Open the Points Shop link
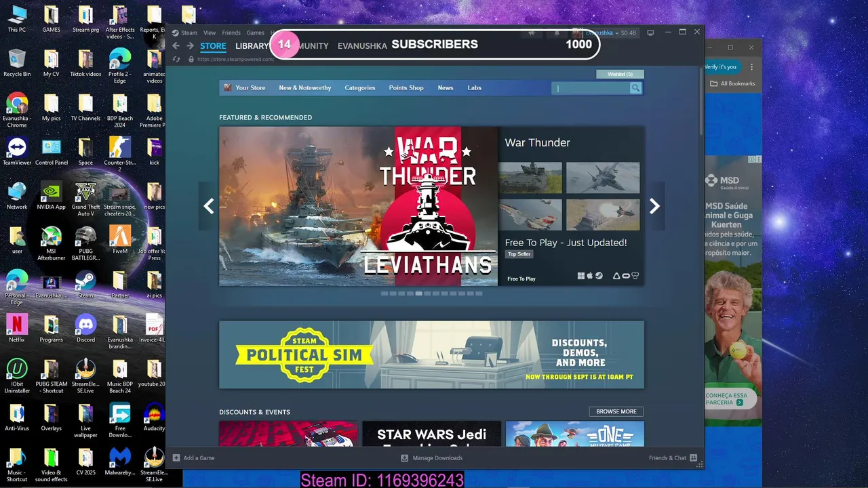The width and height of the screenshot is (868, 488). click(406, 88)
